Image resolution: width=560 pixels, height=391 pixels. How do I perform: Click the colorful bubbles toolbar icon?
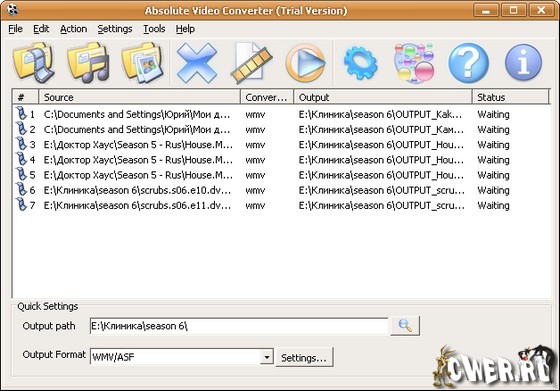(414, 63)
